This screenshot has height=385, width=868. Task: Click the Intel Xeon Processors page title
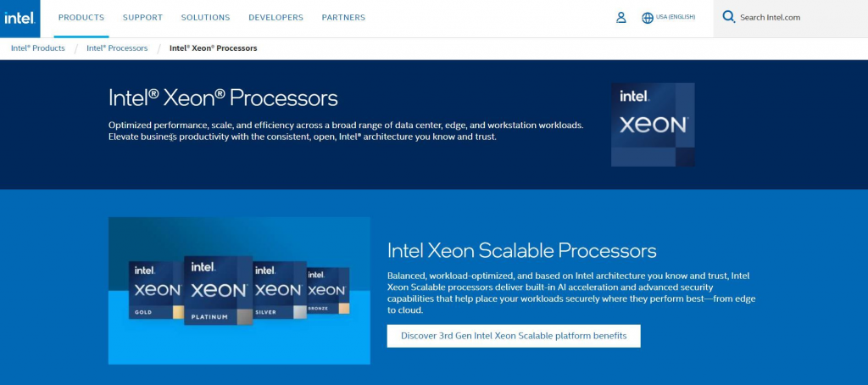223,98
